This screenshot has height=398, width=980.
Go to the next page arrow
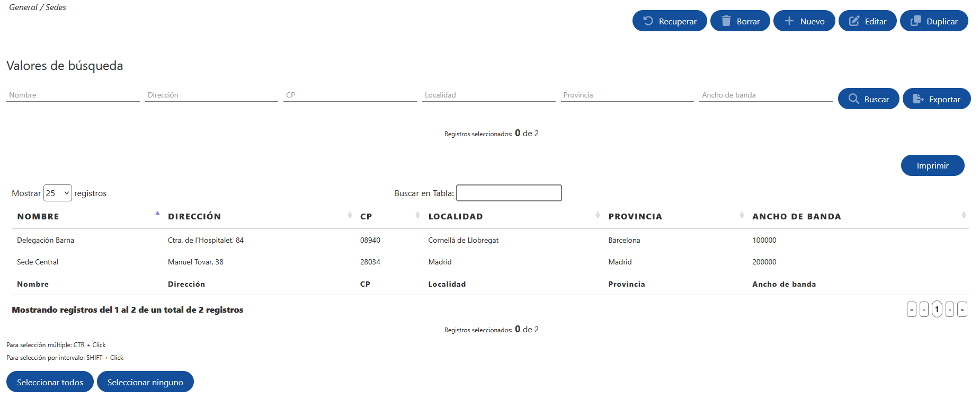(949, 309)
